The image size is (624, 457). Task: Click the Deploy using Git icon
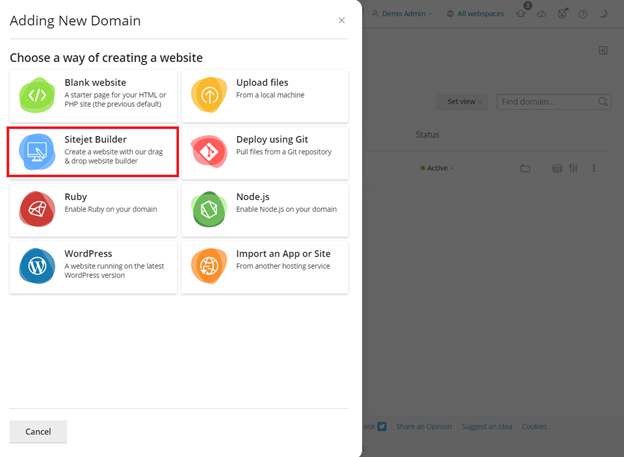pyautogui.click(x=209, y=152)
